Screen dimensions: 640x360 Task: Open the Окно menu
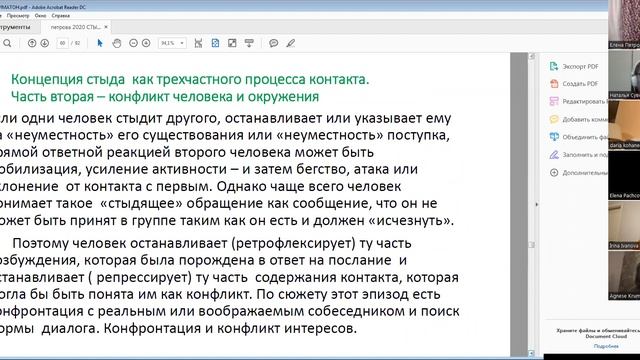tap(40, 16)
